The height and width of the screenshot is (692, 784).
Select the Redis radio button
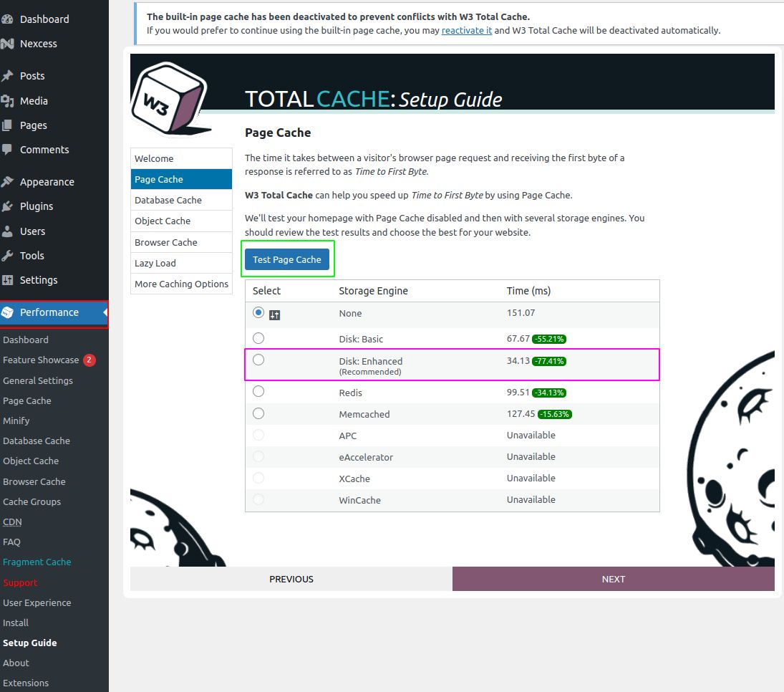258,391
